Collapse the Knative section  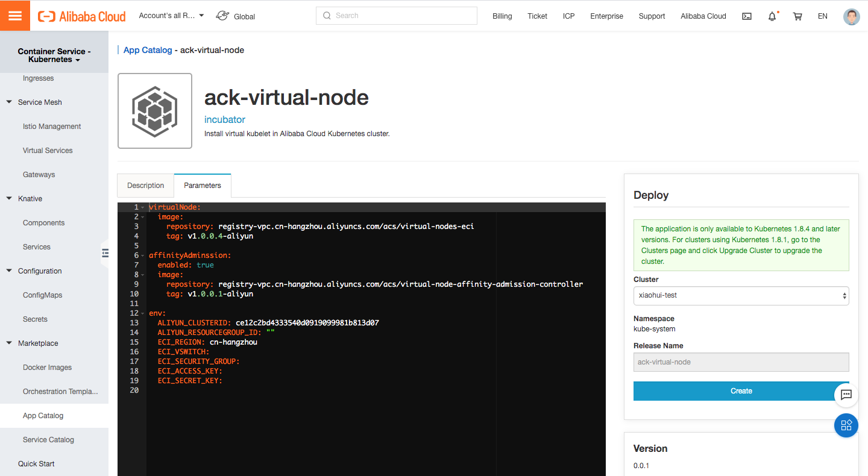(9, 199)
